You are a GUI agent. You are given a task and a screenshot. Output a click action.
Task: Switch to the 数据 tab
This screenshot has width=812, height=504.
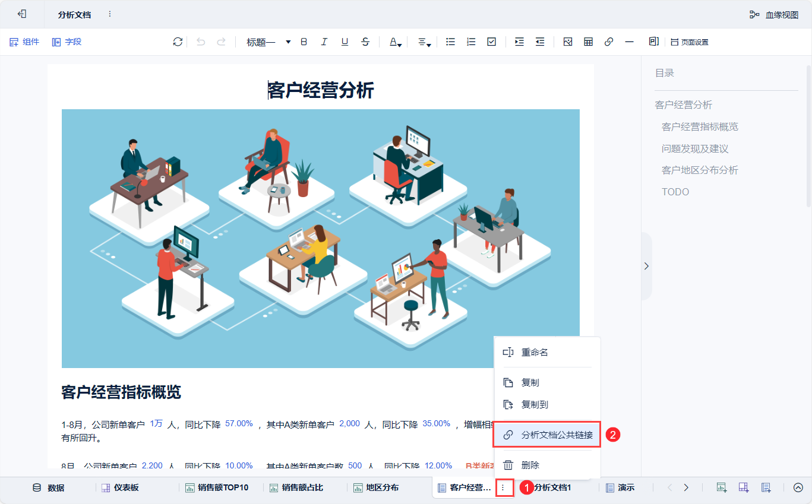(x=49, y=488)
